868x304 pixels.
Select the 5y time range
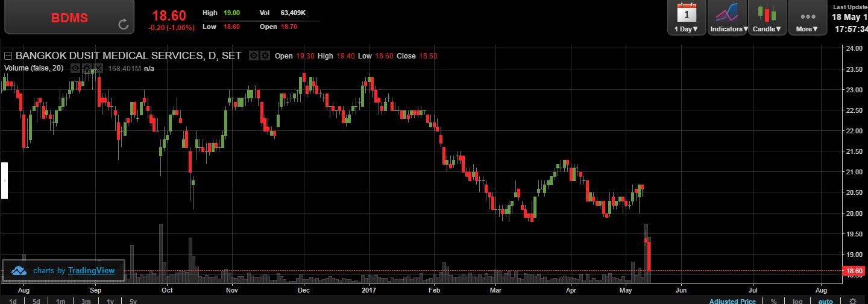(x=133, y=301)
